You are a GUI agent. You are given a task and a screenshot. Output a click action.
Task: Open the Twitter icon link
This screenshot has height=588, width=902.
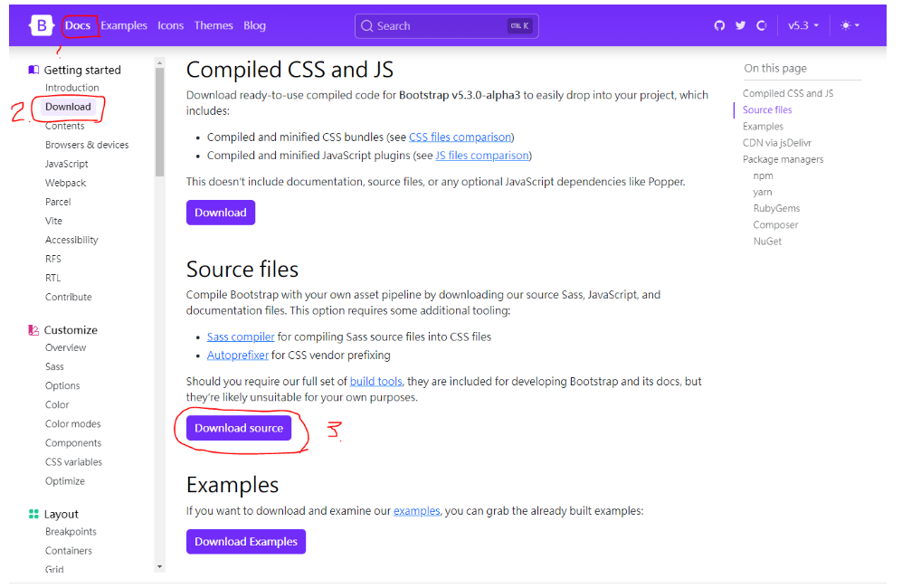click(740, 26)
